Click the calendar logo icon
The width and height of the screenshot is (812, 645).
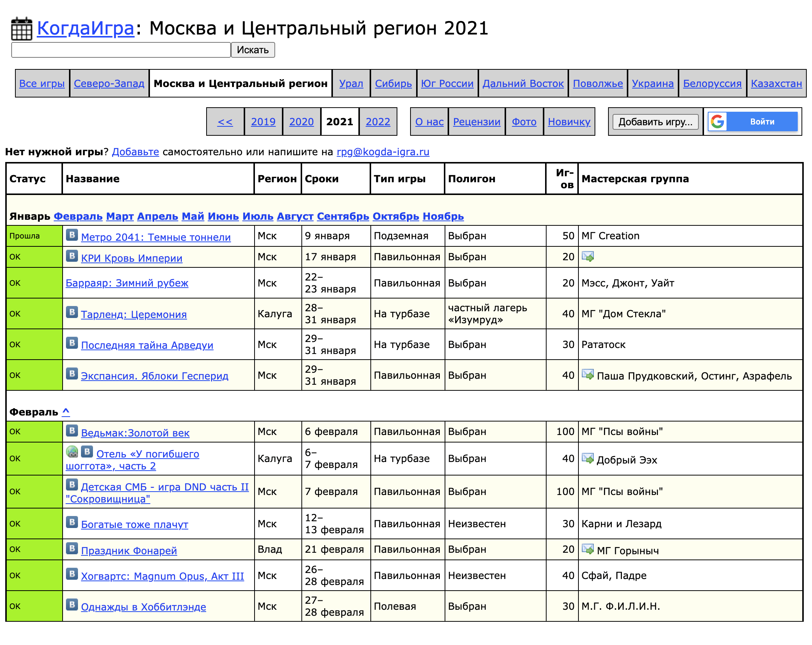(21, 28)
